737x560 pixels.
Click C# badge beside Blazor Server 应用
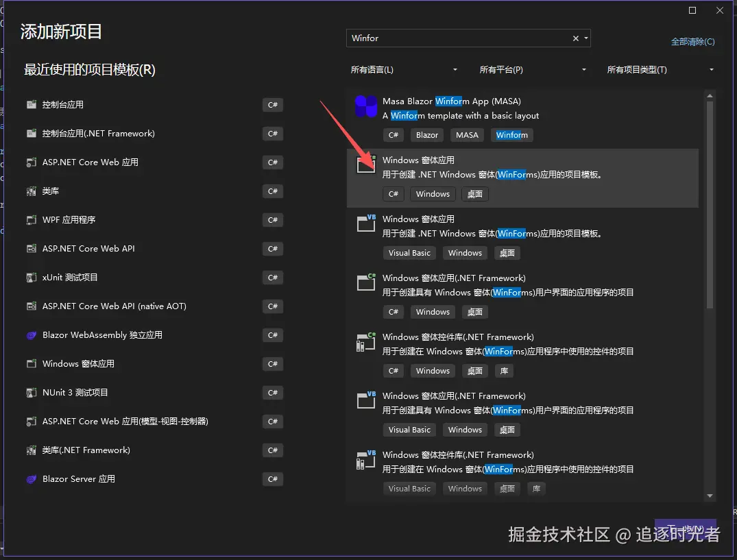coord(273,479)
